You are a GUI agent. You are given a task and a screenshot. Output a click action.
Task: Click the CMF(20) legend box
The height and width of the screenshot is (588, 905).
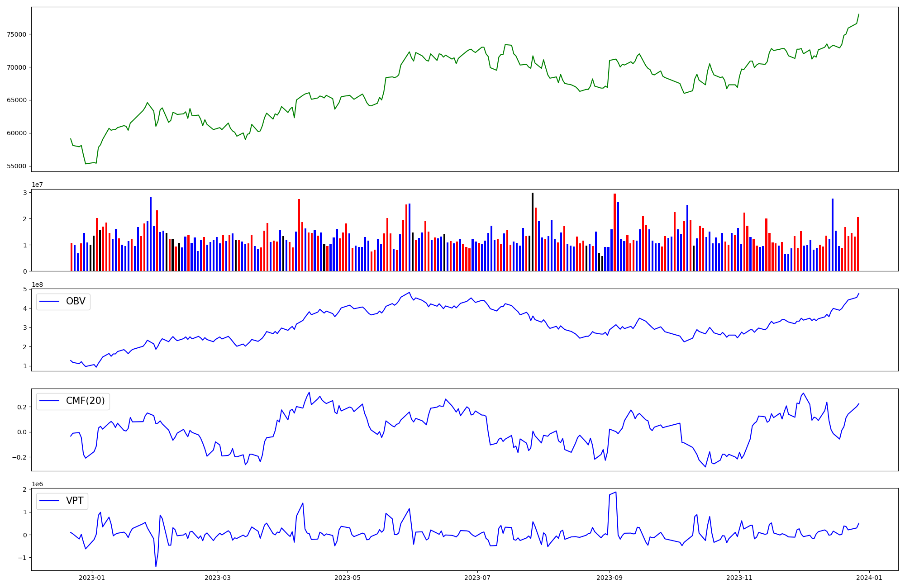(x=73, y=401)
